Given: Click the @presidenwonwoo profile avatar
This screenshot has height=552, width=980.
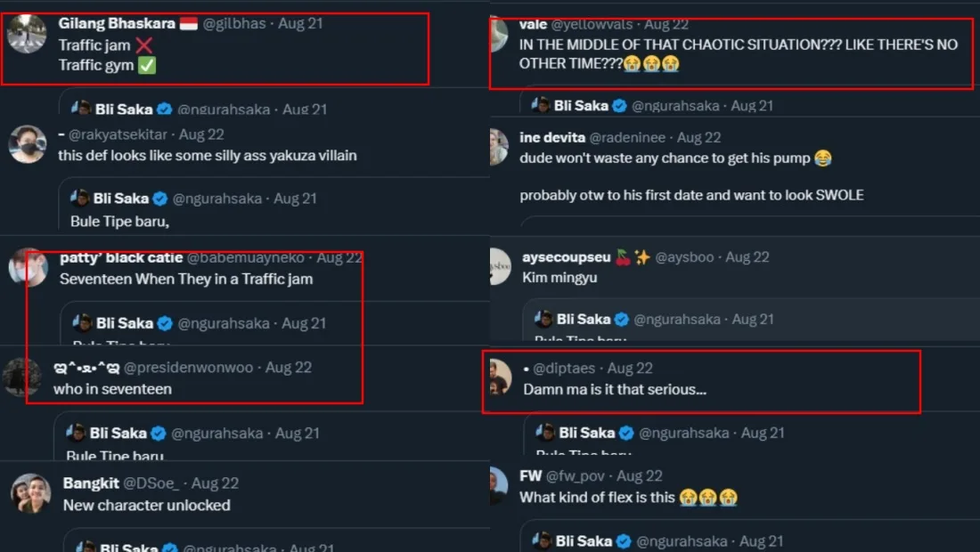Looking at the screenshot, I should click(21, 377).
